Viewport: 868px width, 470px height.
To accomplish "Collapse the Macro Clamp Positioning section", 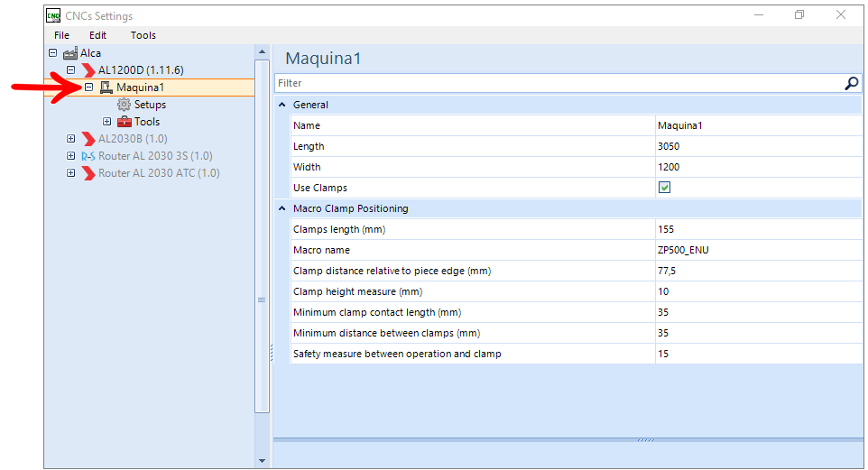I will [x=282, y=208].
